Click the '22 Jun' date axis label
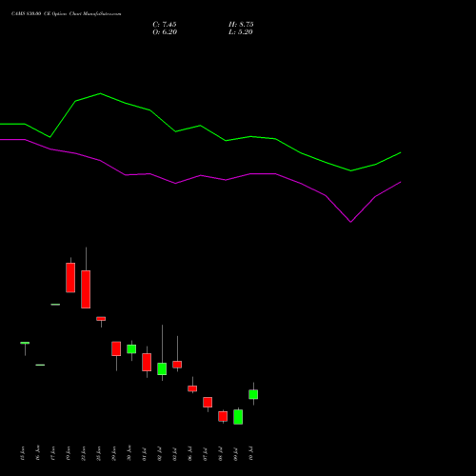Image resolution: width=476 pixels, height=476 pixels. tap(84, 453)
